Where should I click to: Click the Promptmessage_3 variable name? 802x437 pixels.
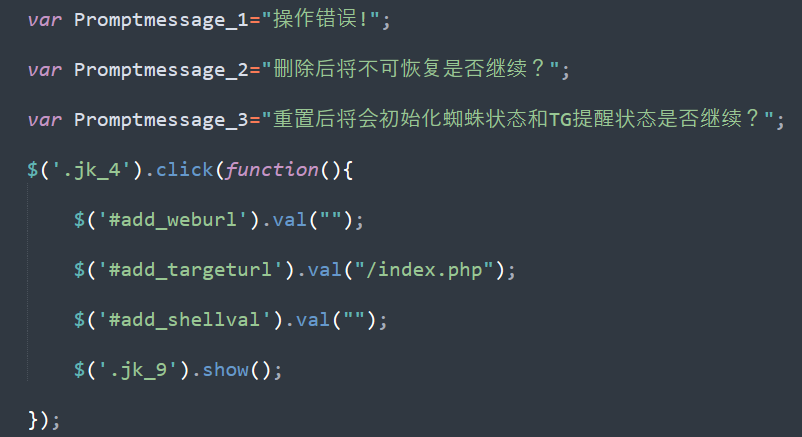(160, 120)
